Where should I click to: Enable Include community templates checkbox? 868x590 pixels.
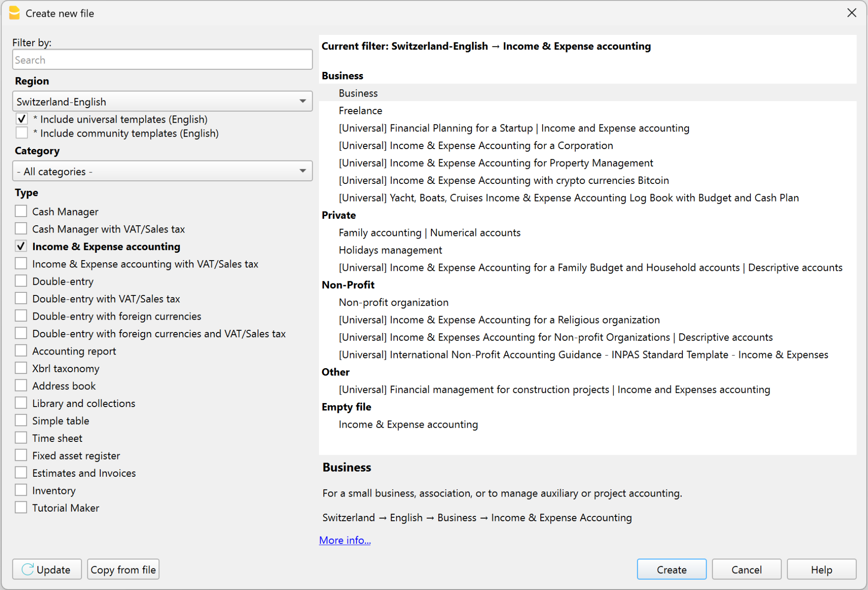[22, 133]
